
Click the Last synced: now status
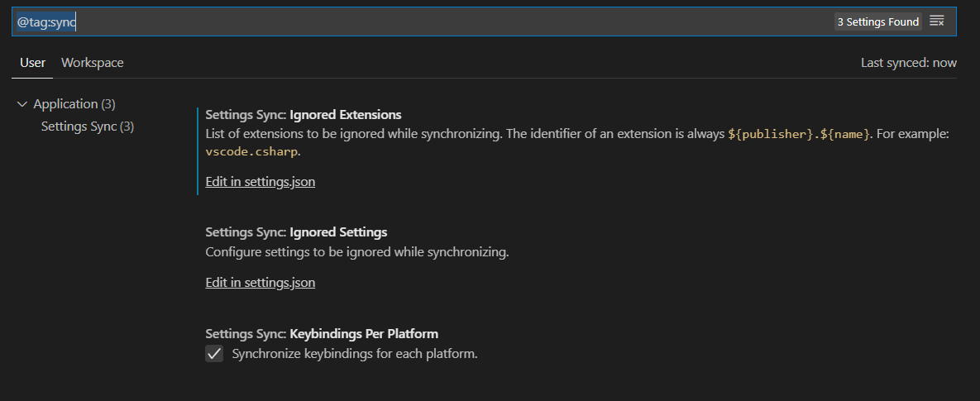[909, 63]
